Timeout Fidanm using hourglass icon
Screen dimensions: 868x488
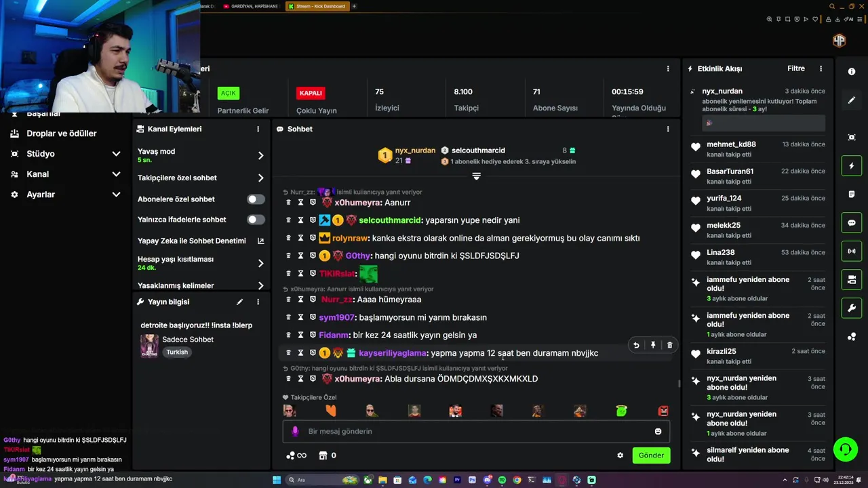tap(300, 335)
